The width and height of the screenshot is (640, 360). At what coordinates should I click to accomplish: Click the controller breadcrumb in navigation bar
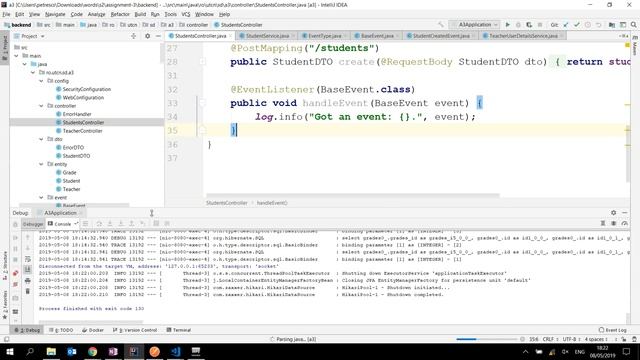pyautogui.click(x=193, y=25)
